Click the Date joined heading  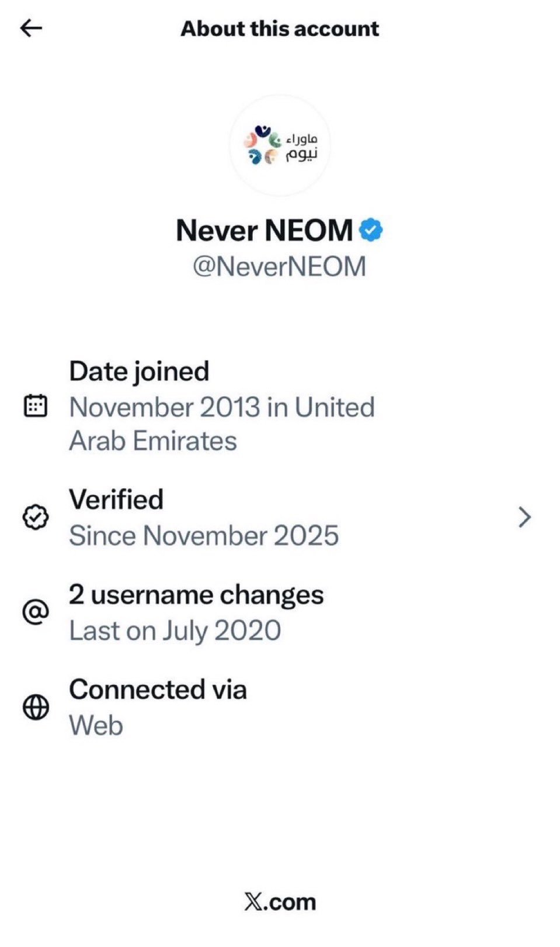pyautogui.click(x=139, y=371)
